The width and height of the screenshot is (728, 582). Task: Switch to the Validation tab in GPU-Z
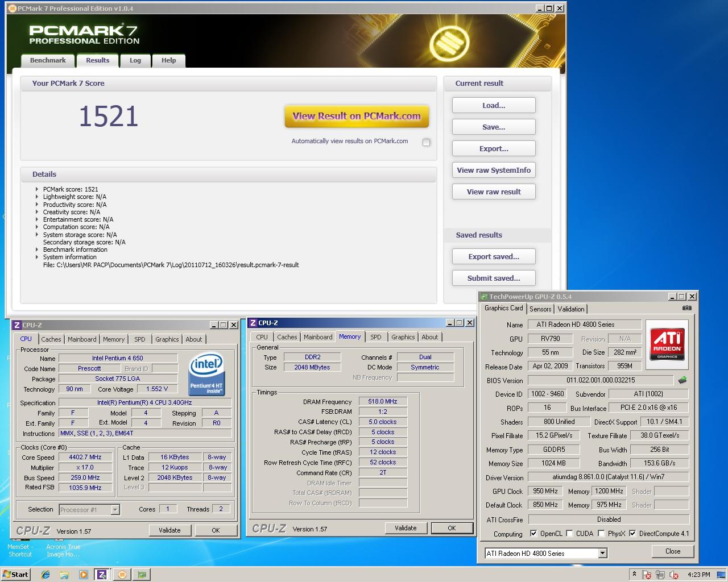[x=571, y=309]
